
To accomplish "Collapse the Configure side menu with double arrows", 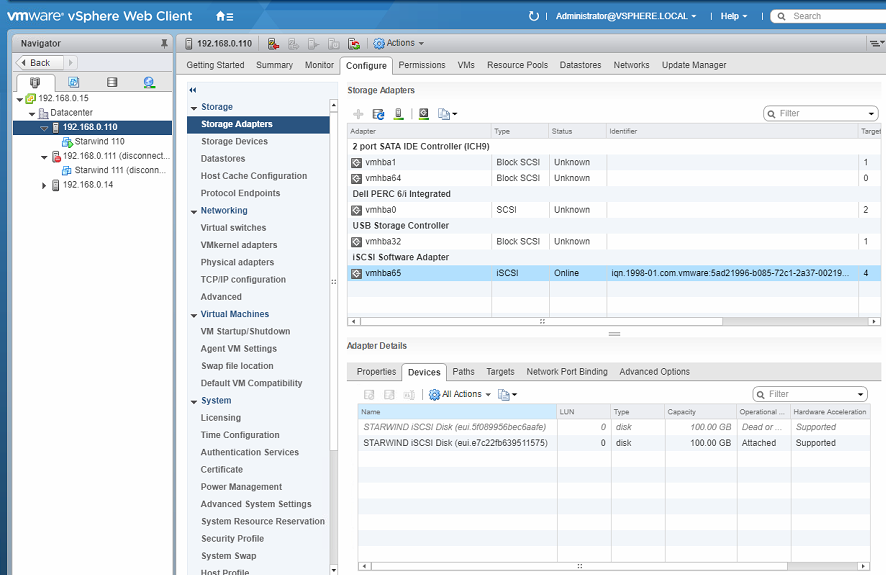I will (x=193, y=90).
